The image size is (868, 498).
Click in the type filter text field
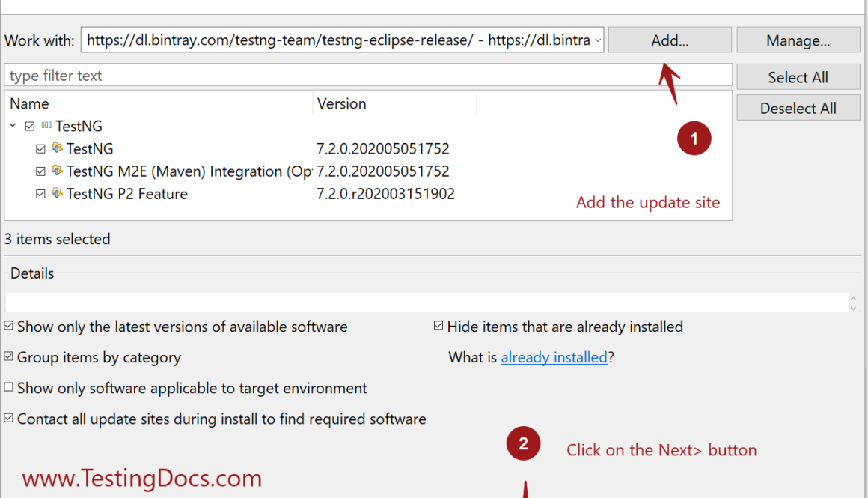point(367,76)
